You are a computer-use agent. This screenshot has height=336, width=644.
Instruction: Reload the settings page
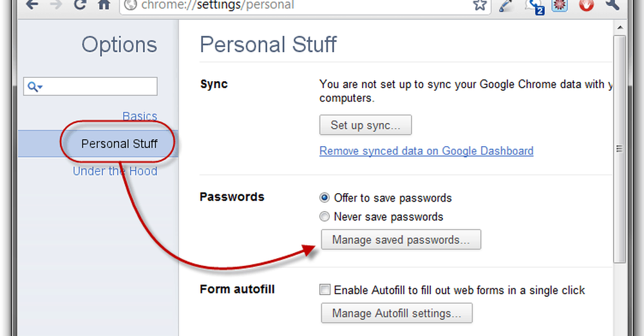click(x=80, y=5)
